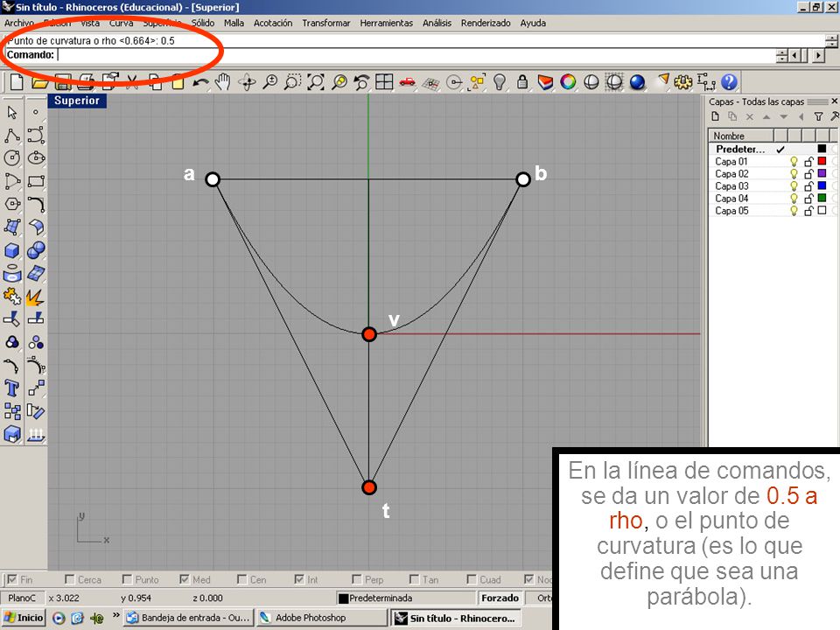Click the Explode tool icon
Viewport: 840px width, 630px height.
36,297
